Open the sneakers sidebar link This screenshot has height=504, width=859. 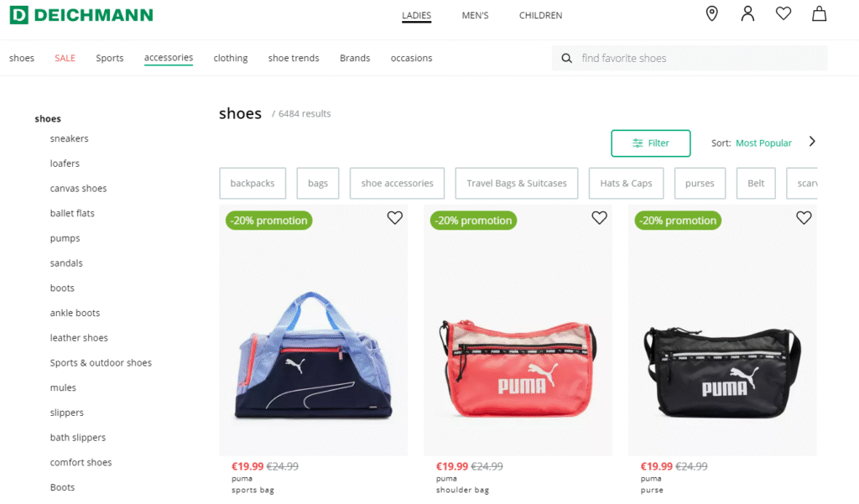pyautogui.click(x=69, y=138)
